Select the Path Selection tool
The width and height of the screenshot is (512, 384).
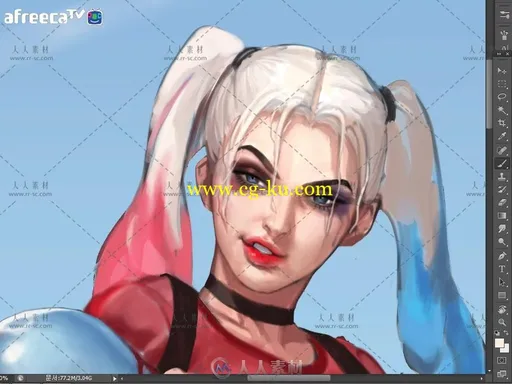coord(502,282)
